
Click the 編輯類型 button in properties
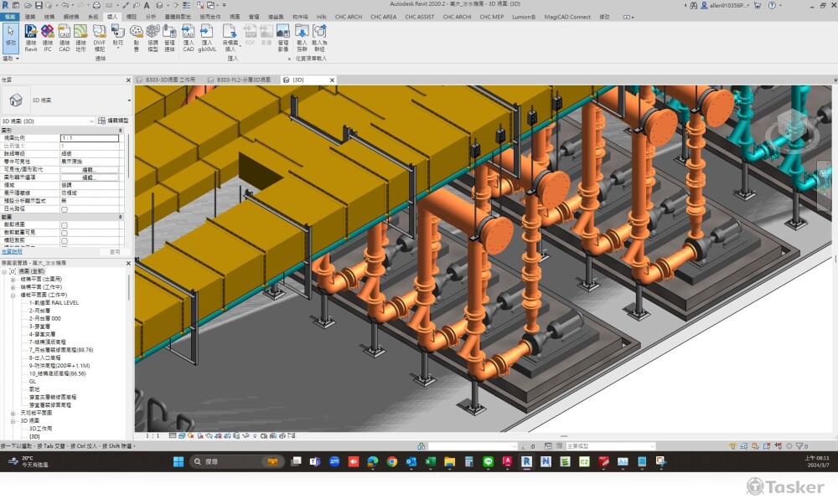tap(113, 121)
